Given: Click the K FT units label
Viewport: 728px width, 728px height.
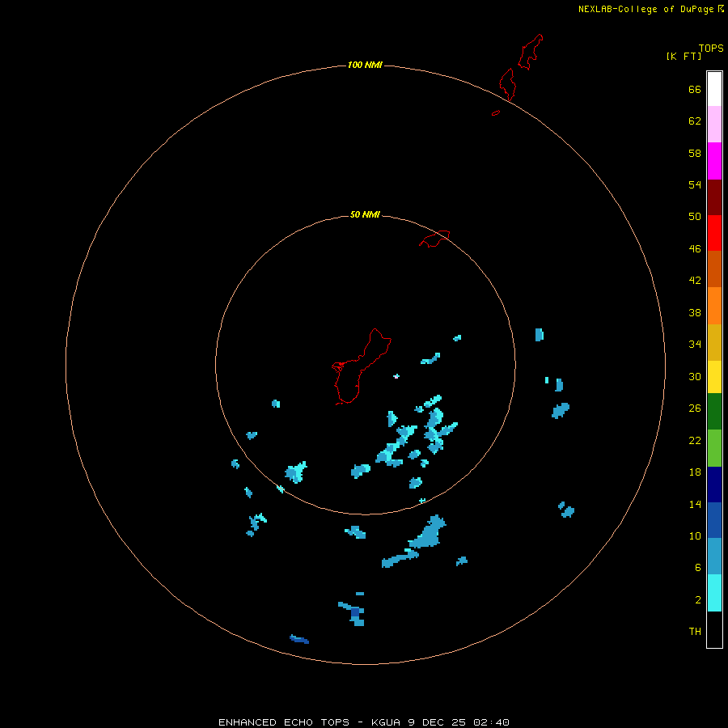Looking at the screenshot, I should [684, 56].
